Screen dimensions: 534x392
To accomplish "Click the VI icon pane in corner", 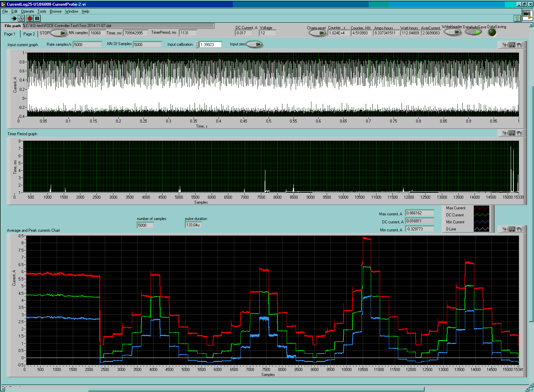I will pos(528,15).
